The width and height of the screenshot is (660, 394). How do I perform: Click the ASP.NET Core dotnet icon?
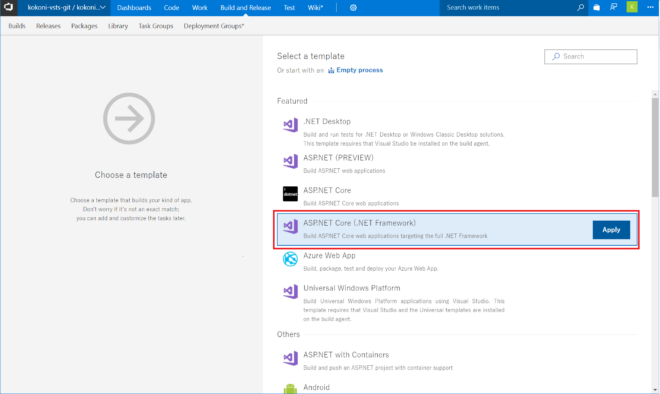tap(290, 194)
